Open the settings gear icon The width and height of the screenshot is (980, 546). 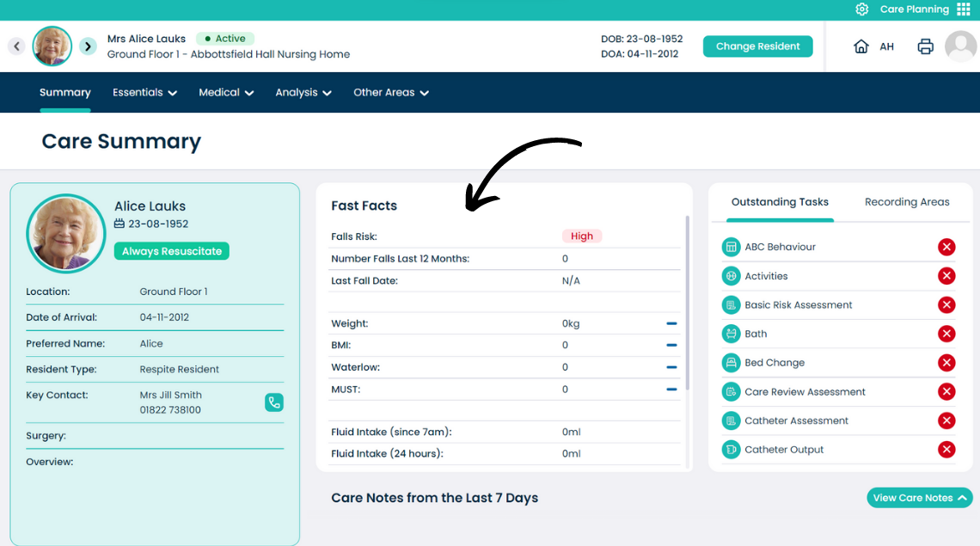tap(862, 9)
